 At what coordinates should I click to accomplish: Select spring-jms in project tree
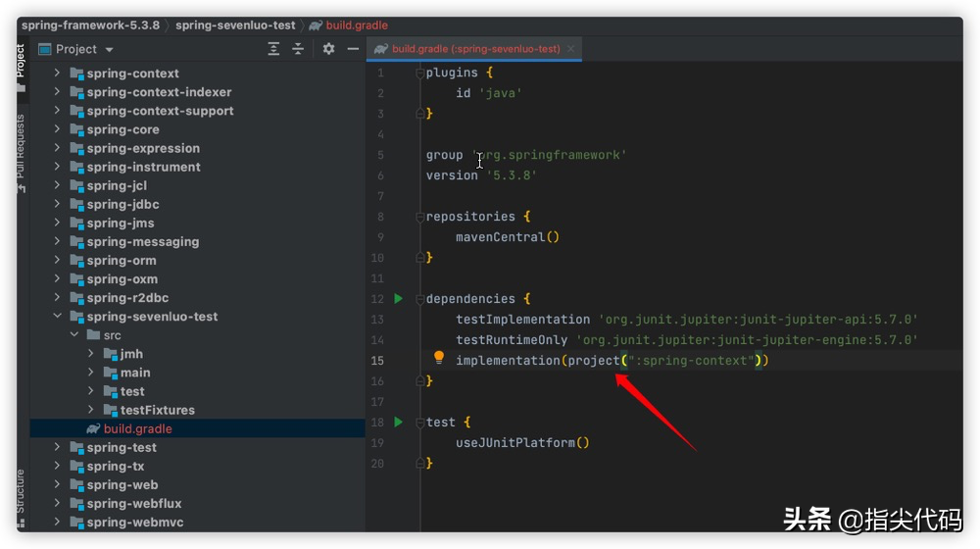121,223
